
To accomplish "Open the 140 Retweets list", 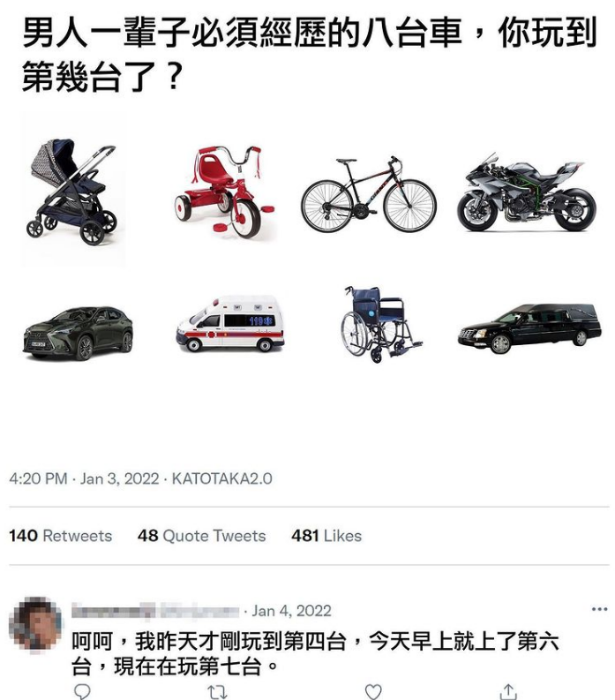I will 61,536.
